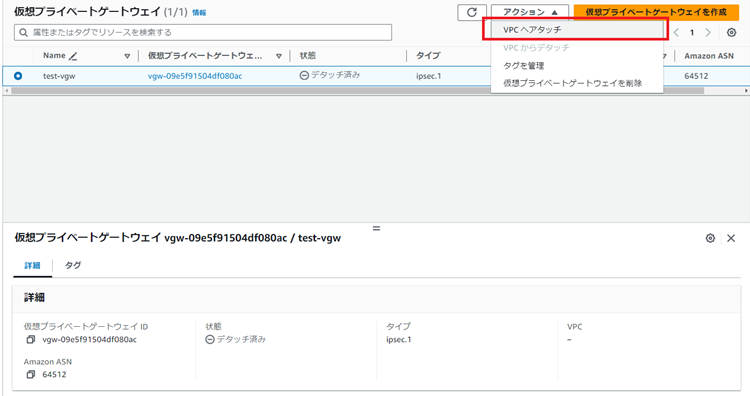Switch to the 詳細 tab
The image size is (750, 396).
click(x=33, y=265)
